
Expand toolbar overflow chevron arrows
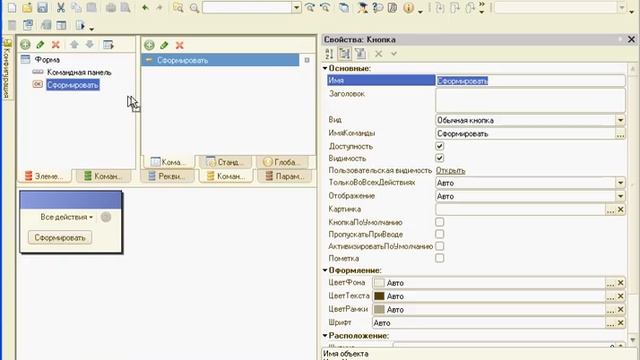pos(482,7)
